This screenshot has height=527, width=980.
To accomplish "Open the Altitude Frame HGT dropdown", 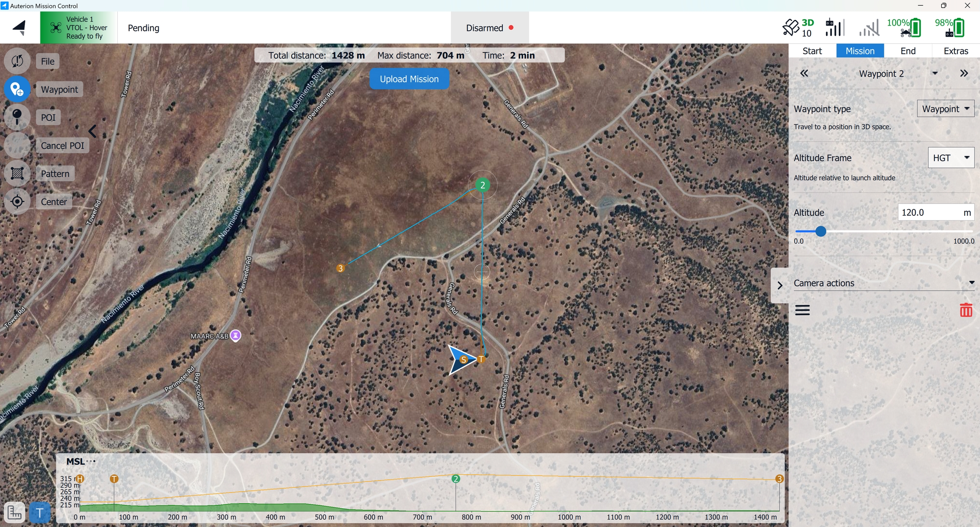I will [x=951, y=158].
